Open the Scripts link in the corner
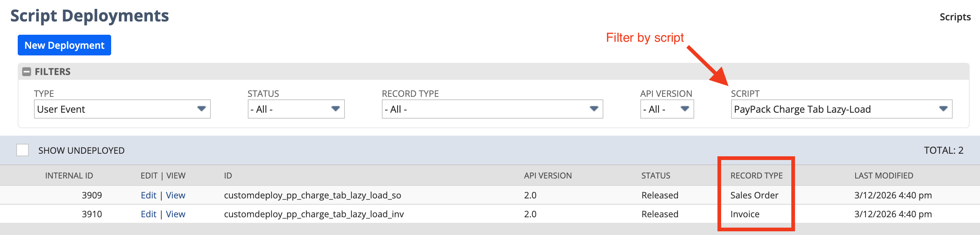 click(955, 17)
